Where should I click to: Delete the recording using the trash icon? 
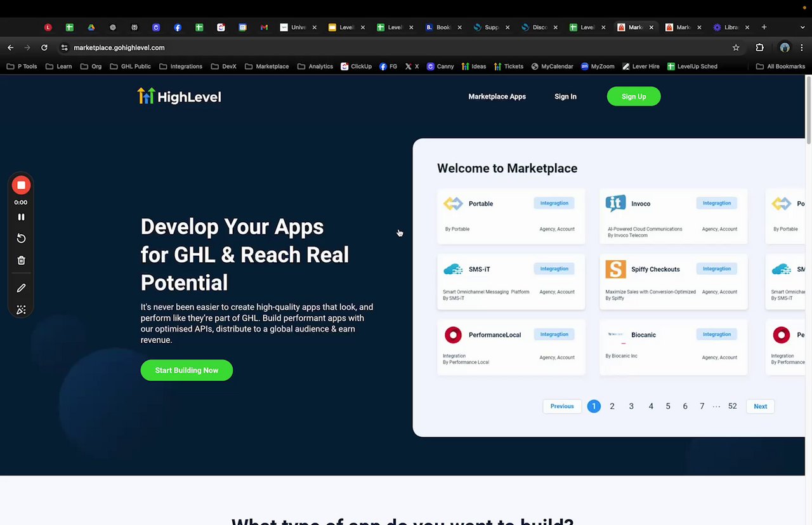pos(21,260)
